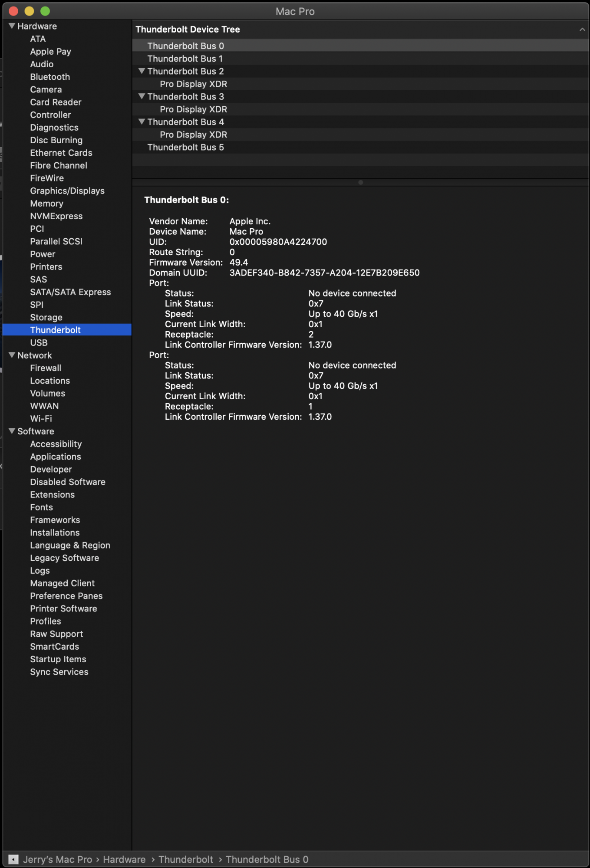Click Jerry's Mac Pro in path bar
Viewport: 590px width, 868px height.
[x=57, y=859]
